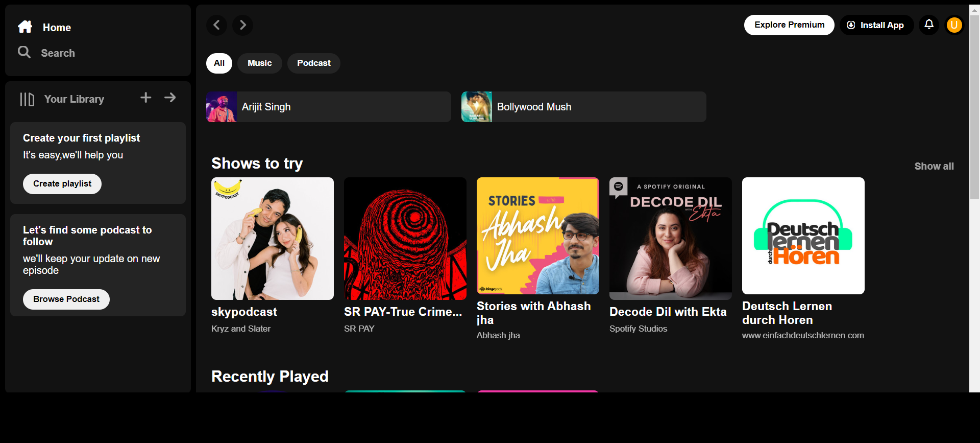Click Explore Premium button

pos(789,25)
